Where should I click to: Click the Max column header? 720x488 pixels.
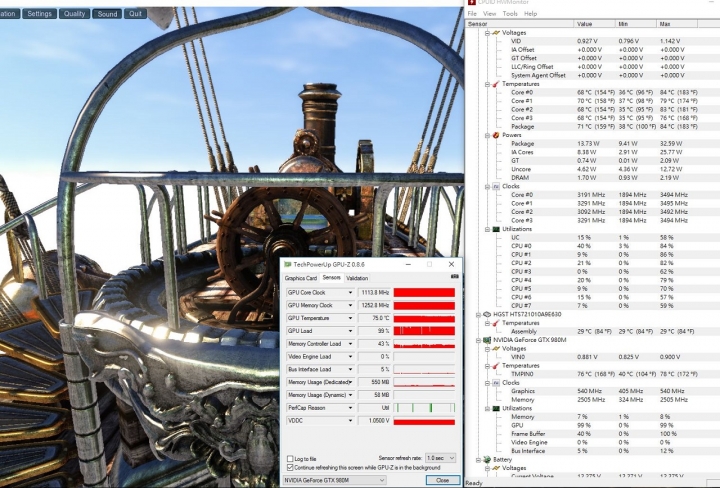pos(677,24)
